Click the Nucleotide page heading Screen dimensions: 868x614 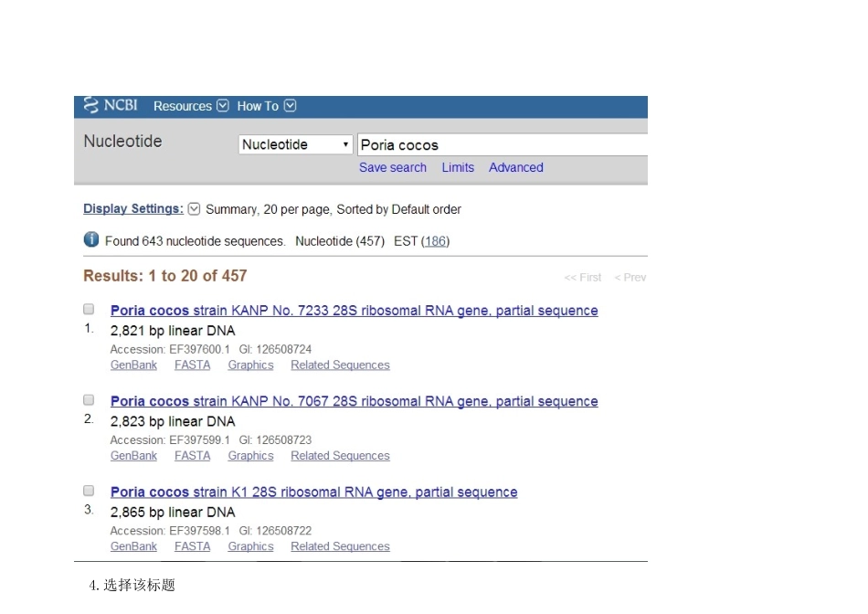[123, 142]
